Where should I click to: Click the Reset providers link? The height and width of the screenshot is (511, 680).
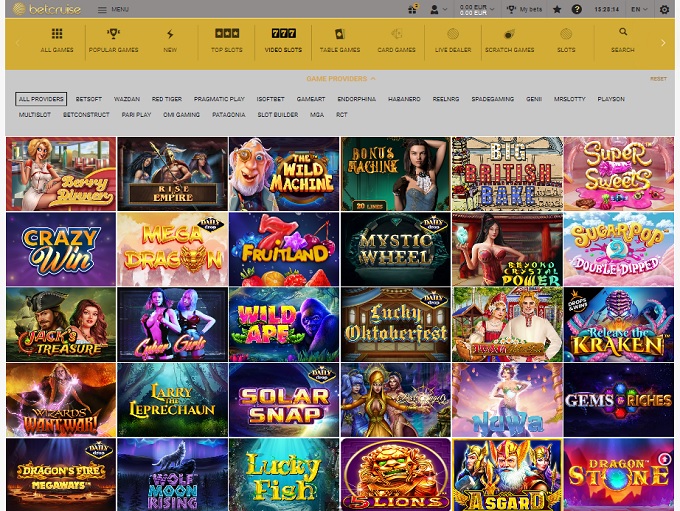(x=657, y=78)
